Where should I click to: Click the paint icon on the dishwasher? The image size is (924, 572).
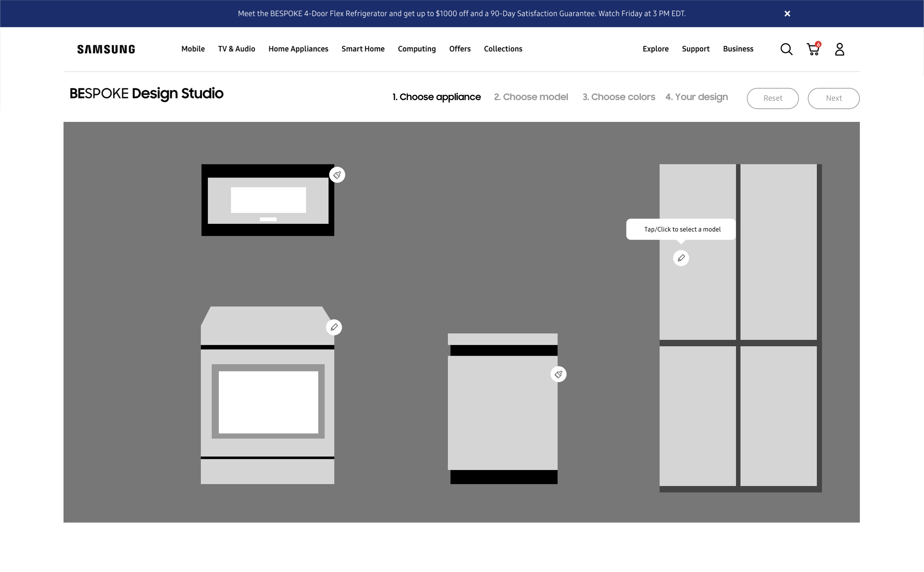[558, 374]
